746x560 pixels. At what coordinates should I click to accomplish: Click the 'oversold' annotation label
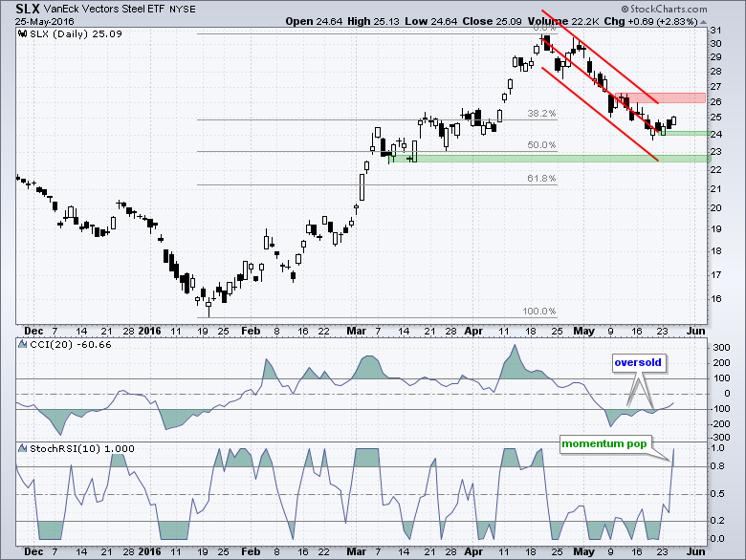pos(638,363)
